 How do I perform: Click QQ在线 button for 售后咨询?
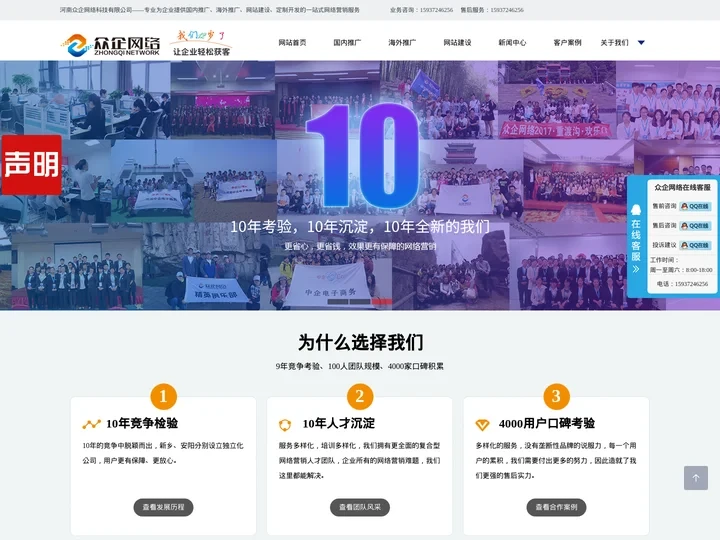pyautogui.click(x=695, y=226)
